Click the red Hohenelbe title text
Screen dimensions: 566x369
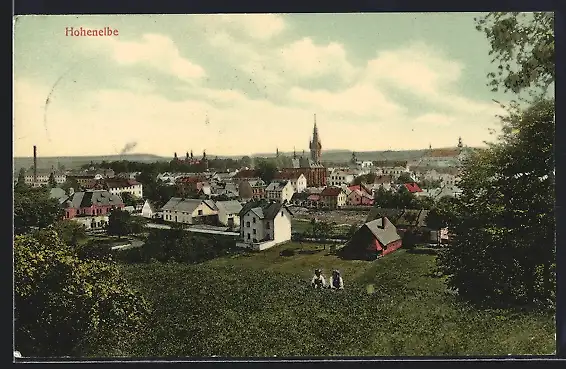click(92, 32)
